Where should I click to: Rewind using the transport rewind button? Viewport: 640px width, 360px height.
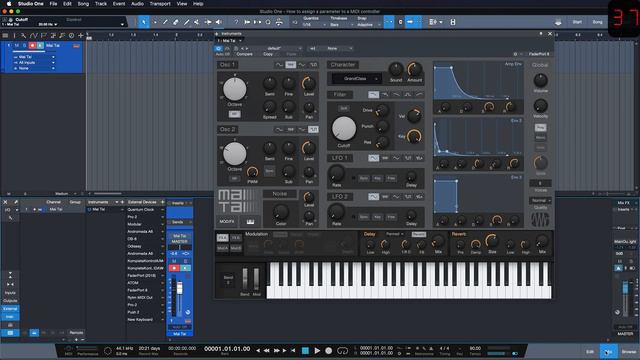pyautogui.click(x=267, y=350)
